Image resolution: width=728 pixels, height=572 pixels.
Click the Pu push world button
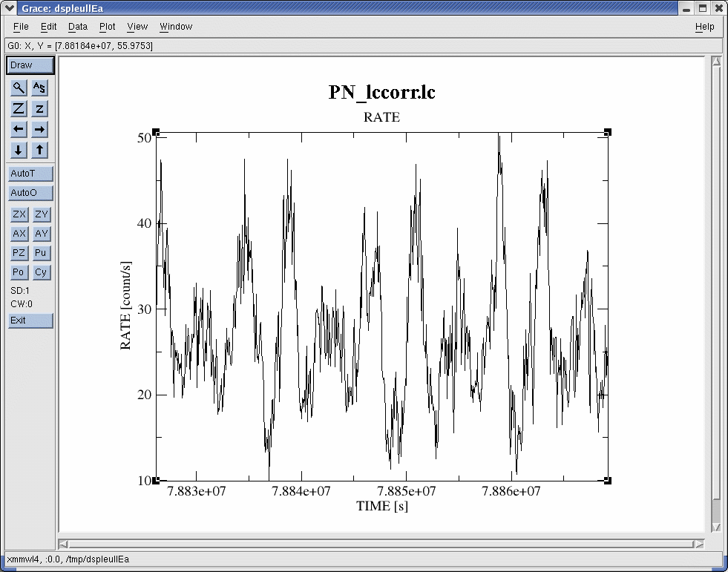(x=42, y=252)
